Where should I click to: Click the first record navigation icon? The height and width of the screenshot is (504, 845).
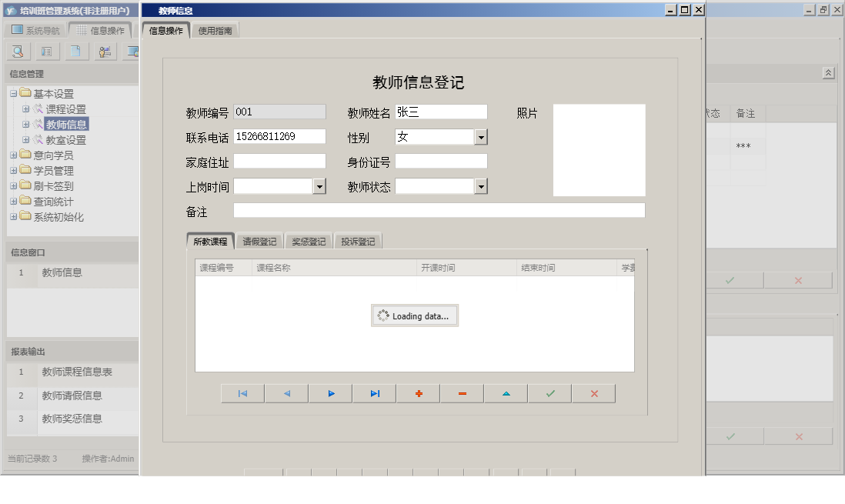coord(242,393)
